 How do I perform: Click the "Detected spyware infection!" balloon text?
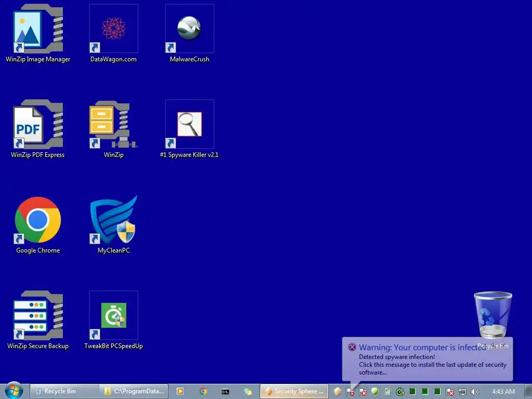click(x=396, y=356)
